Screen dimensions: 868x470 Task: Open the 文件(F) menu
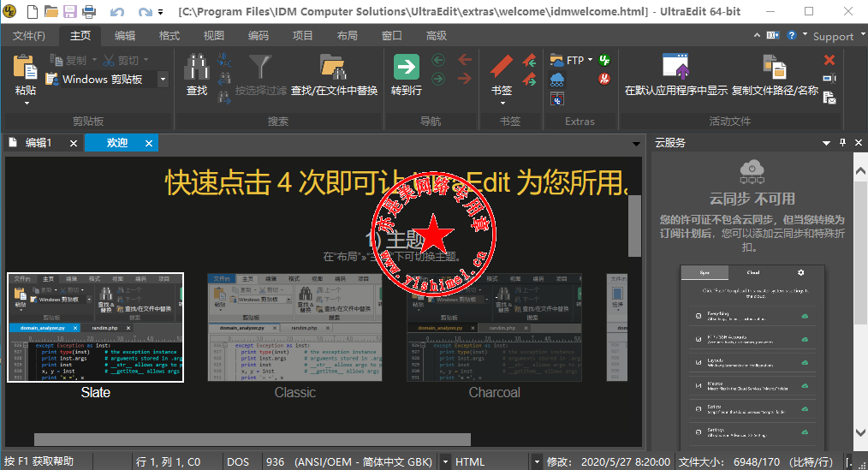click(x=29, y=36)
